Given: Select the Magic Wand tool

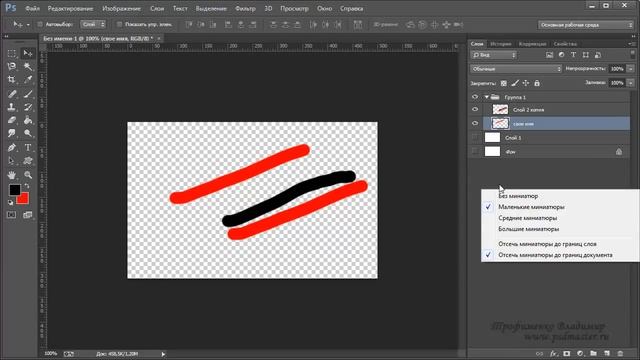Looking at the screenshot, I should point(28,66).
